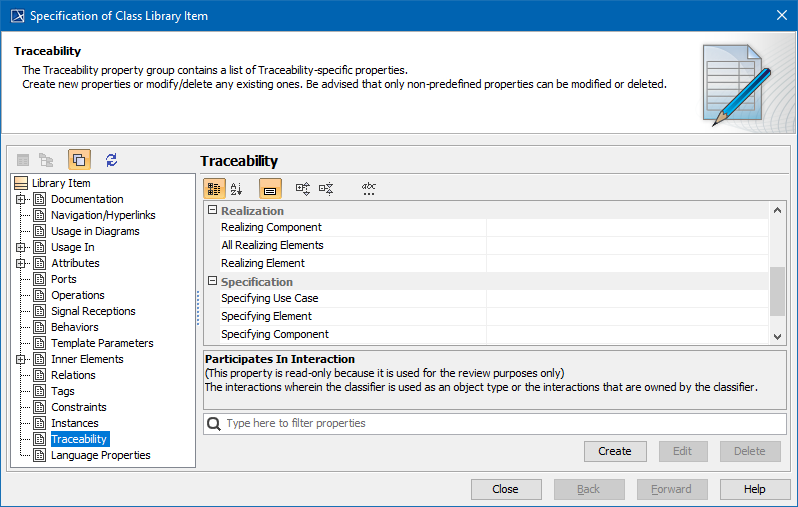Expand the Documentation tree node
The image size is (798, 507).
click(21, 199)
